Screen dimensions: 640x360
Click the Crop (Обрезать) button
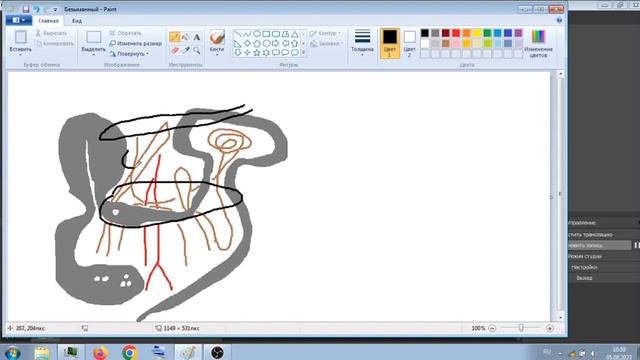point(126,33)
